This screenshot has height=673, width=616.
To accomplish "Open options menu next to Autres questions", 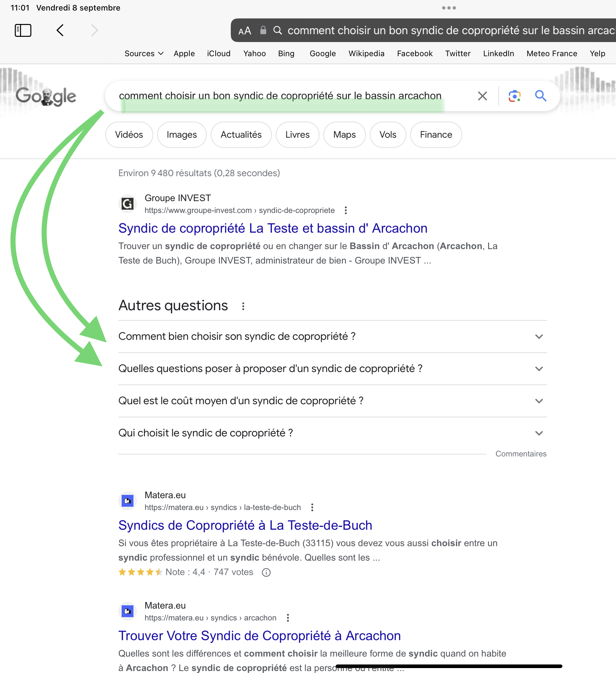I will tap(243, 306).
